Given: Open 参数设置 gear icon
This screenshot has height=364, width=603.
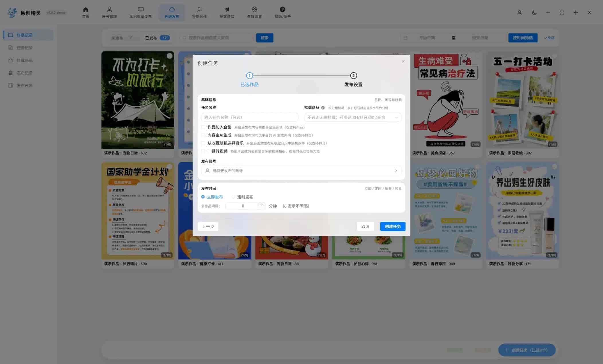Looking at the screenshot, I should [254, 9].
